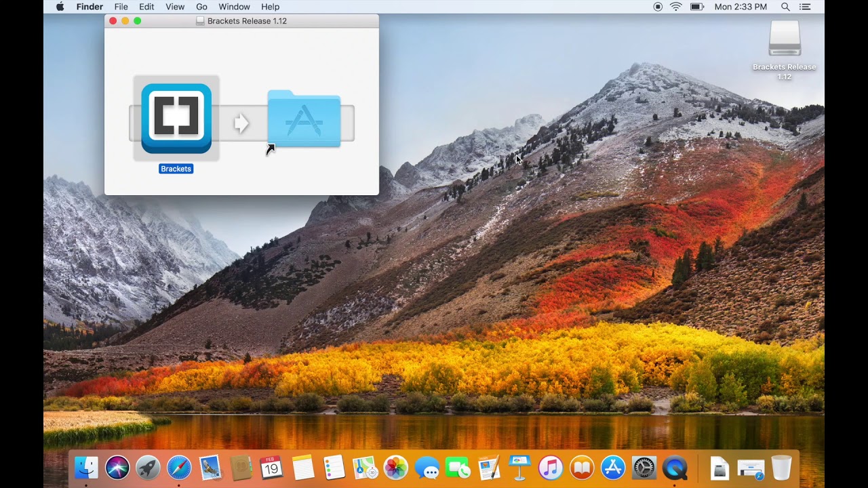Screen dimensions: 868x488
Task: Minimize the Brackets Release 1.12 window
Action: (125, 21)
